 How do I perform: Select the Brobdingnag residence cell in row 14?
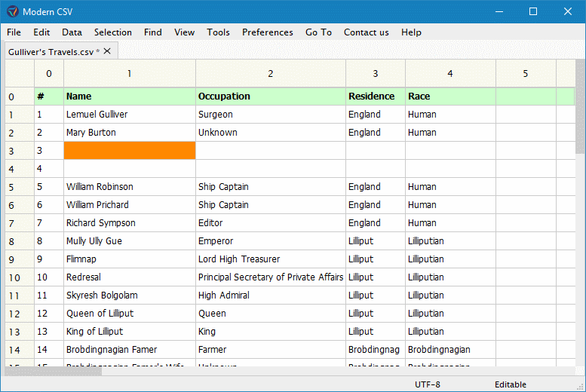click(376, 350)
